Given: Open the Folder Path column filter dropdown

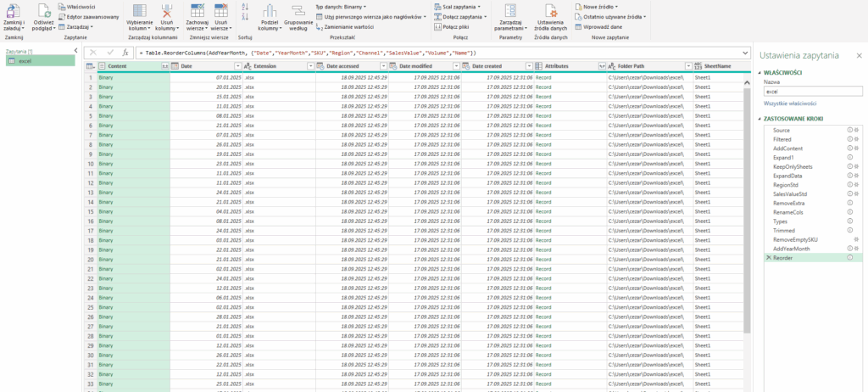Looking at the screenshot, I should [688, 66].
